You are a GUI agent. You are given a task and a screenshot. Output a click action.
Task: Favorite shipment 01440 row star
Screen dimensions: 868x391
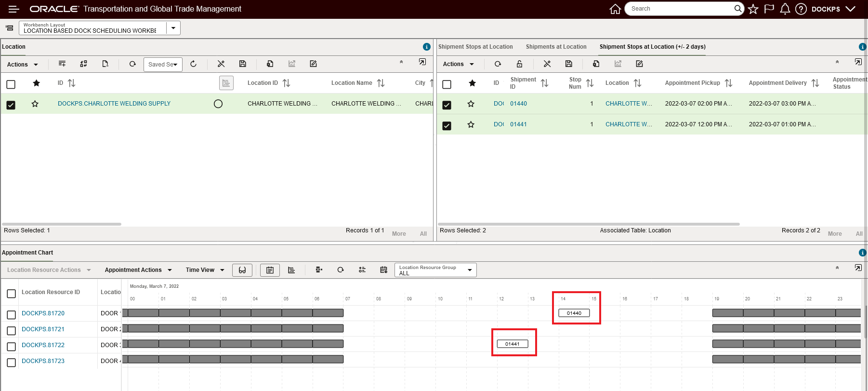click(471, 104)
